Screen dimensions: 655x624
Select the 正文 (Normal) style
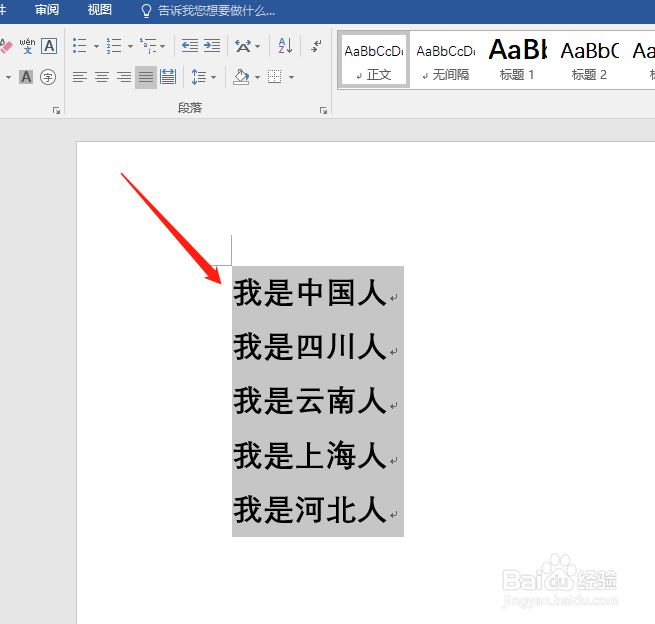point(374,60)
